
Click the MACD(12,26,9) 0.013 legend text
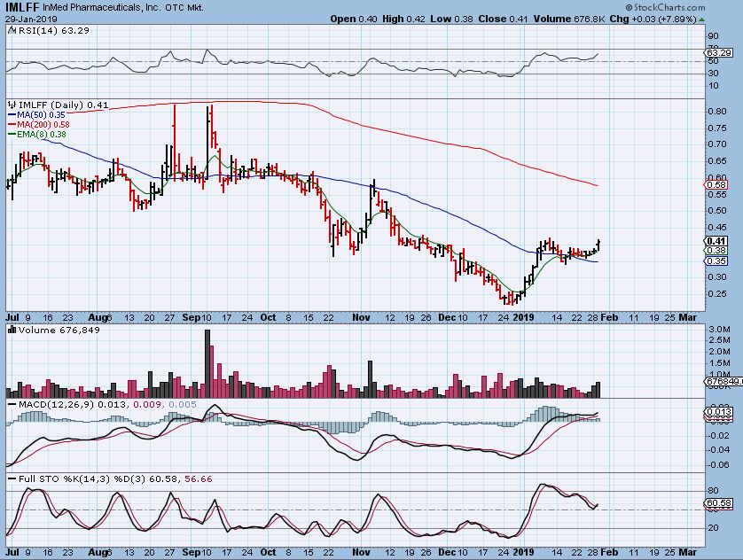[x=72, y=405]
